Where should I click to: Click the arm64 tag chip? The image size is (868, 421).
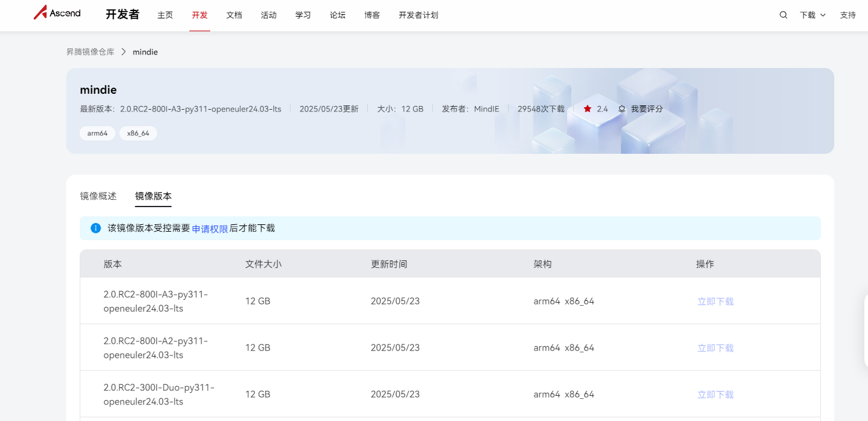click(x=97, y=133)
